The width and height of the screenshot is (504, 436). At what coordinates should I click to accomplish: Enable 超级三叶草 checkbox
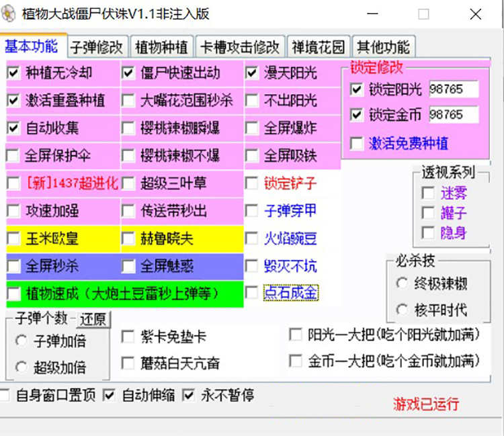point(128,183)
